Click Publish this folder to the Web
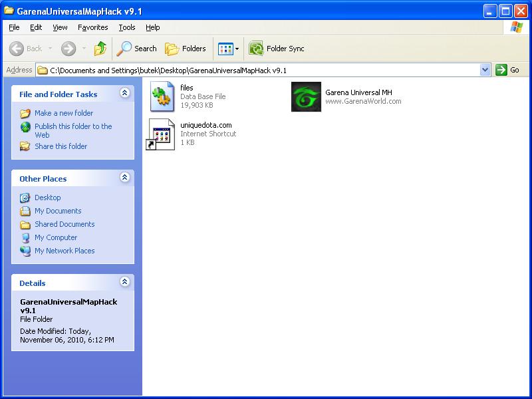This screenshot has height=399, width=532. coord(73,130)
